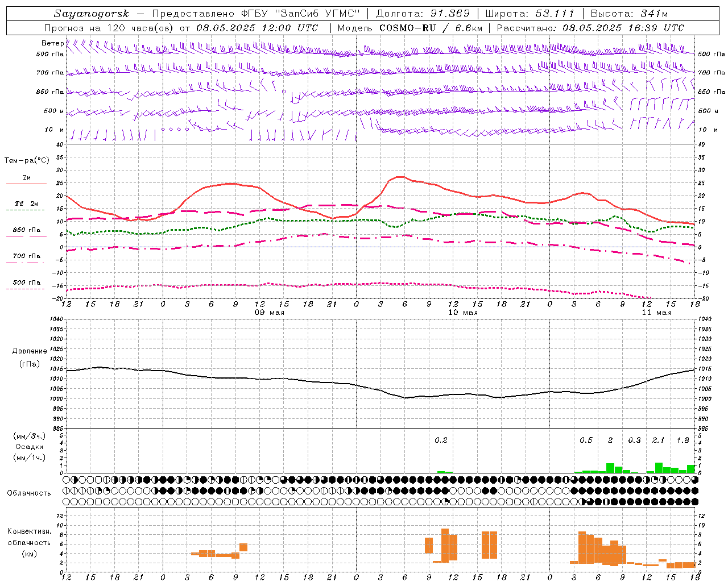Click the COSMO-RU / 6.6км model label
Viewport: 728px width, 582px height.
(x=431, y=28)
